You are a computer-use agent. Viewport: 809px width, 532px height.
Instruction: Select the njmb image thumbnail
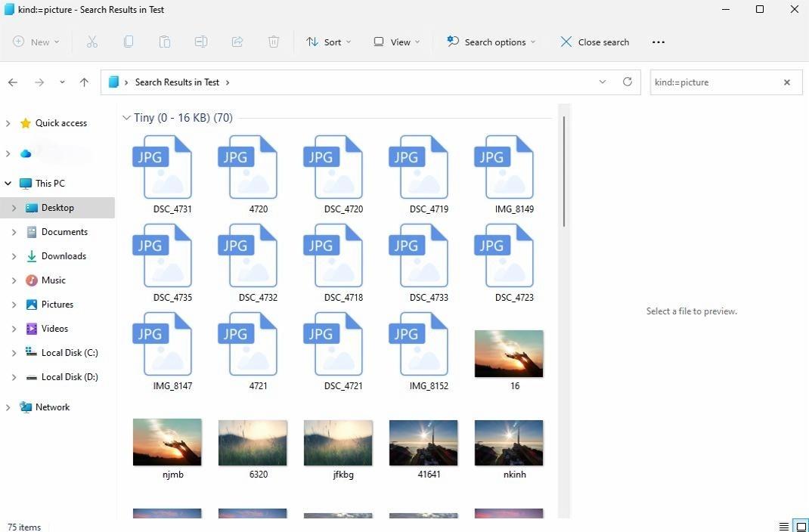point(166,442)
